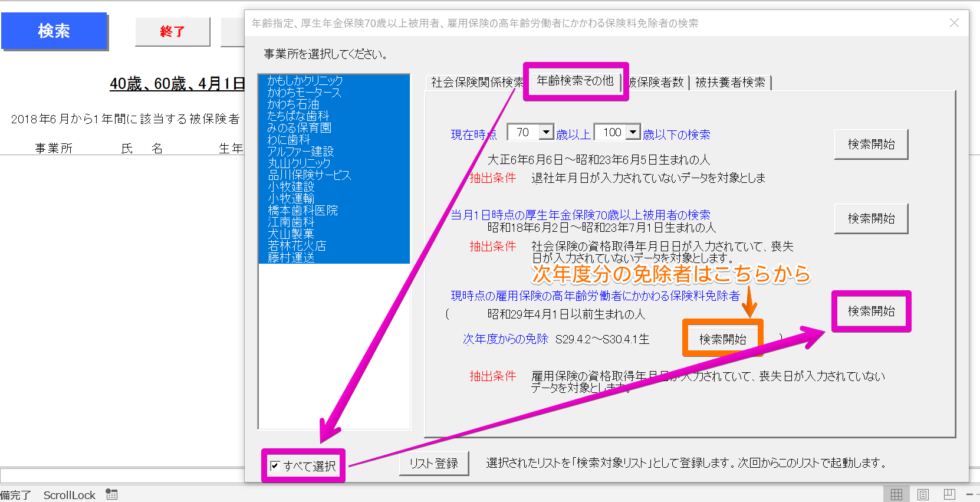This screenshot has height=502, width=980.
Task: Close the search dialog window
Action: 954,23
